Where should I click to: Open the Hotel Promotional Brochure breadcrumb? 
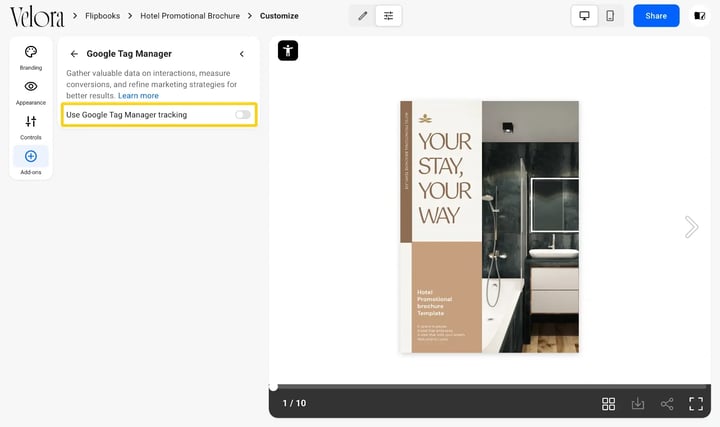[190, 16]
